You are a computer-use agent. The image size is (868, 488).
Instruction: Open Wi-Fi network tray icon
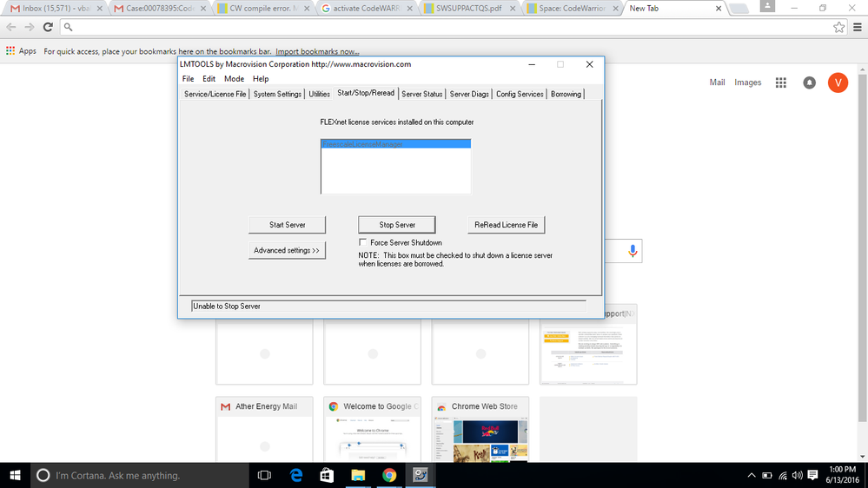tap(782, 475)
